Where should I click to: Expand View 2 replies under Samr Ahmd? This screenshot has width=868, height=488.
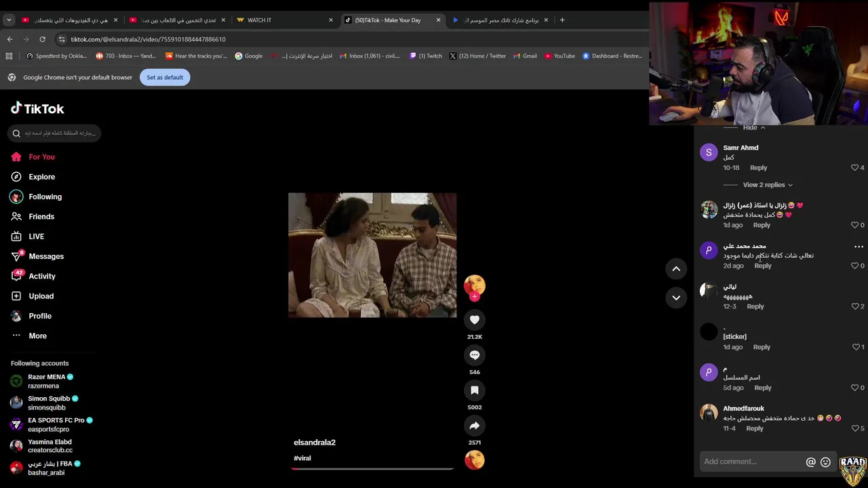pos(768,185)
